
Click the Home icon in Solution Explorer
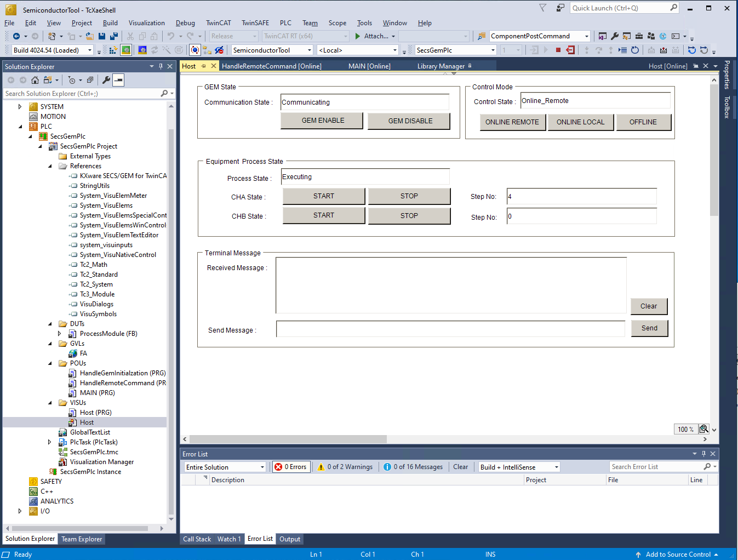[x=35, y=80]
